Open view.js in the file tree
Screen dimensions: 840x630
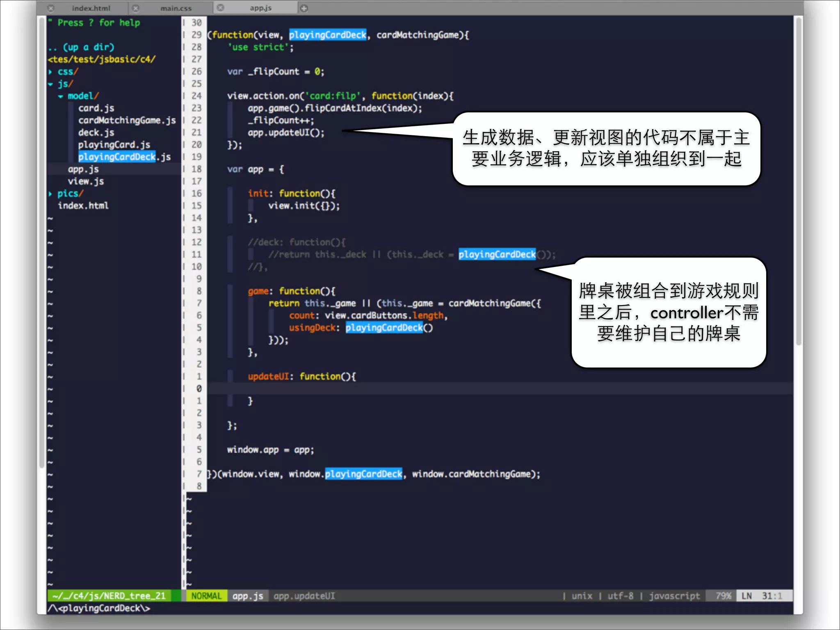pyautogui.click(x=86, y=181)
